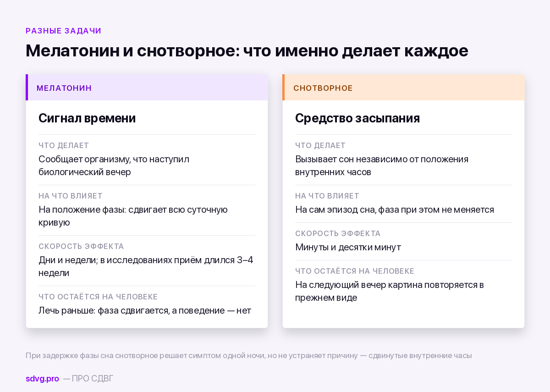Click text 'Лечь раньше: фаза сдвигается, а поведение — нет'
Viewport: 550px width, 392px height.
click(145, 310)
